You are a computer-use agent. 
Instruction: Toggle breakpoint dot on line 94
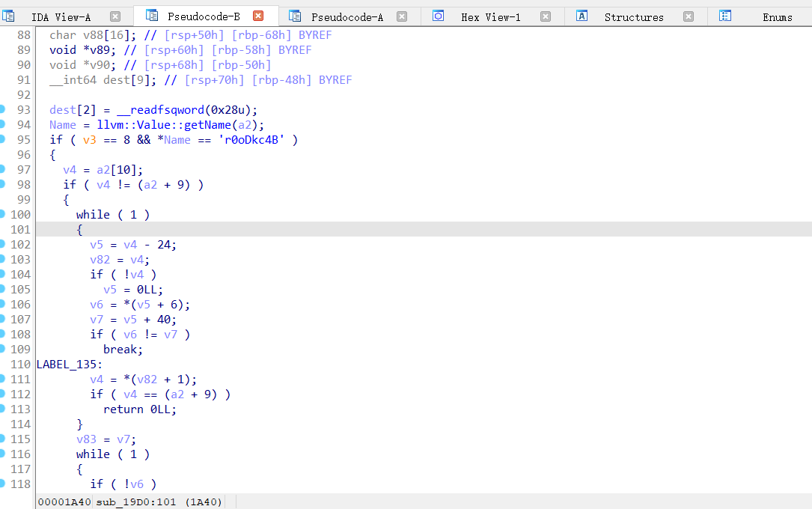pos(2,124)
